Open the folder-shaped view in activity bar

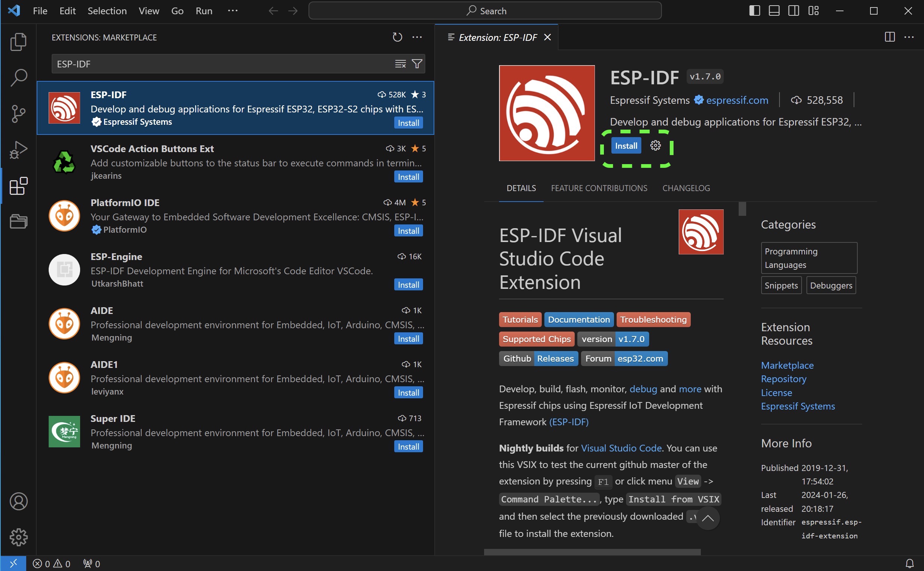tap(18, 221)
